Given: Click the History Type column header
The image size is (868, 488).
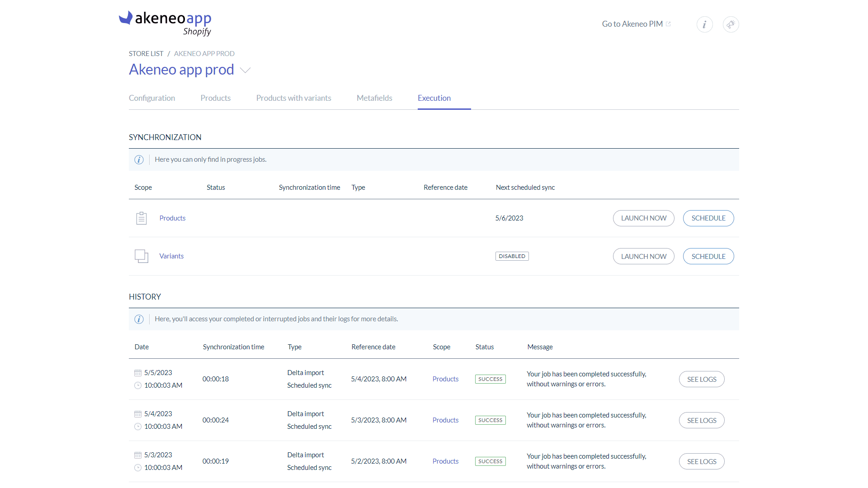Looking at the screenshot, I should click(295, 347).
